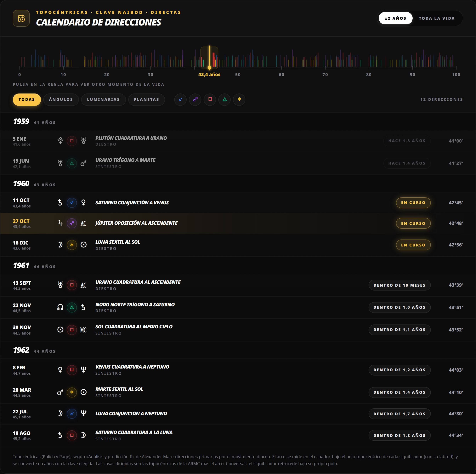This screenshot has width=476, height=474.
Task: Click the Saturn glyph in 11 OCT row
Action: click(x=60, y=202)
